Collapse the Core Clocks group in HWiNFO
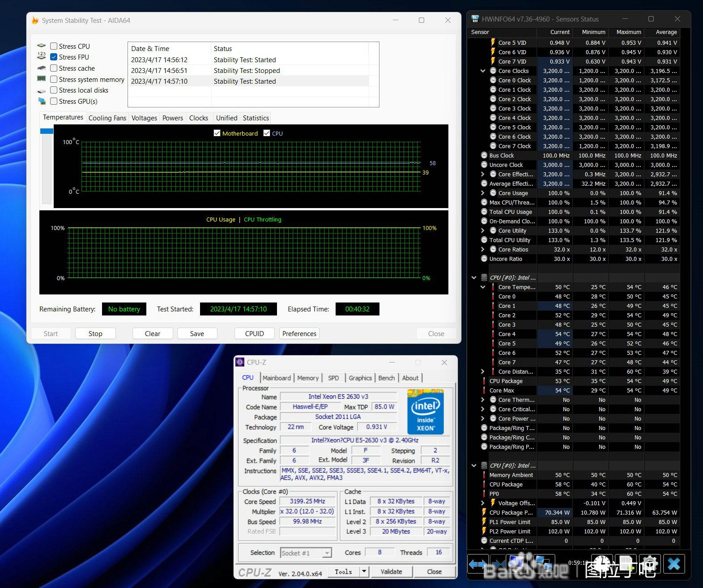703x588 pixels. point(483,71)
